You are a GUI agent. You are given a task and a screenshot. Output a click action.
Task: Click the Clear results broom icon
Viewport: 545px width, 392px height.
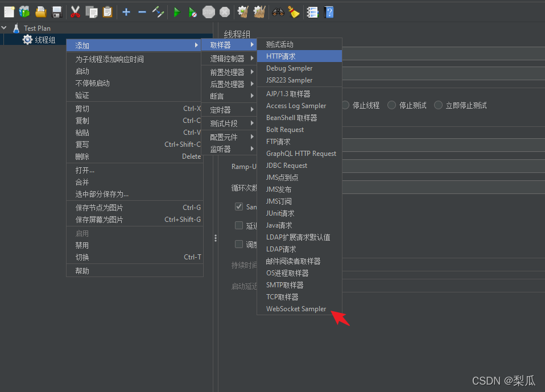[243, 12]
